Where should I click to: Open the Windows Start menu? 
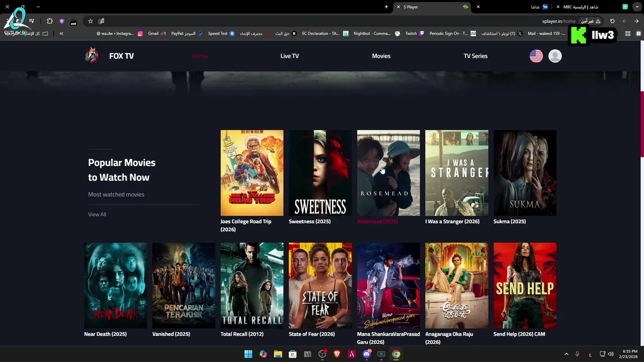click(x=248, y=354)
